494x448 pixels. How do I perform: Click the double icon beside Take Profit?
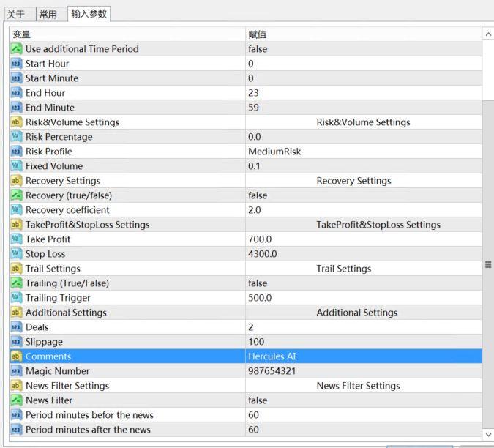pyautogui.click(x=16, y=239)
